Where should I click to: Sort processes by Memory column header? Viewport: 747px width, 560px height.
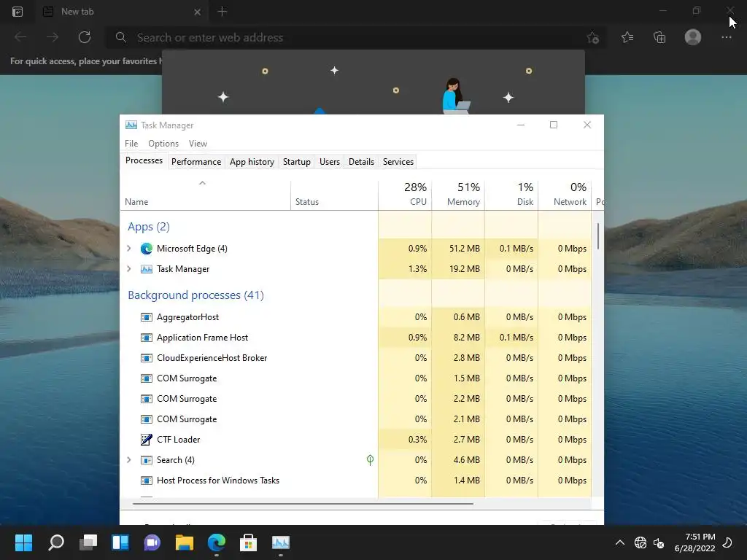458,195
